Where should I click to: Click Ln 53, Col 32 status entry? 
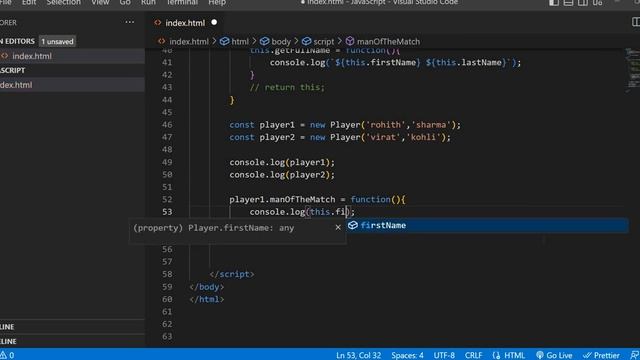click(358, 355)
